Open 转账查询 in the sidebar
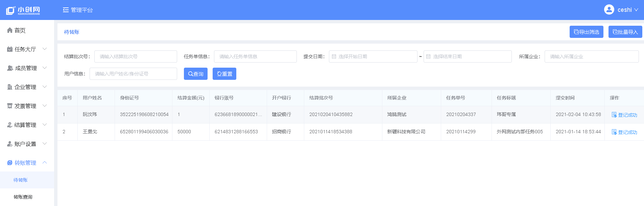Image resolution: width=644 pixels, height=206 pixels. (x=23, y=197)
